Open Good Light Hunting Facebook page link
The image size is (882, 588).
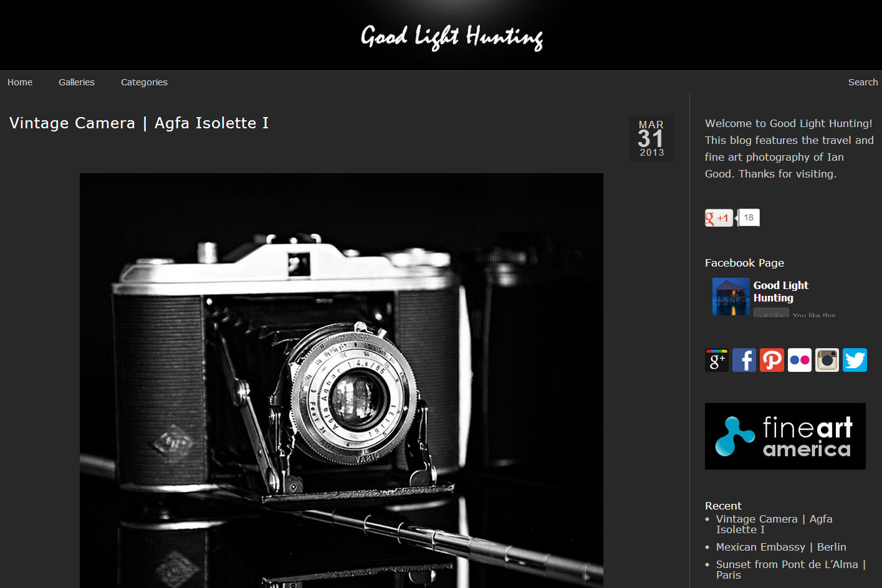click(x=781, y=292)
